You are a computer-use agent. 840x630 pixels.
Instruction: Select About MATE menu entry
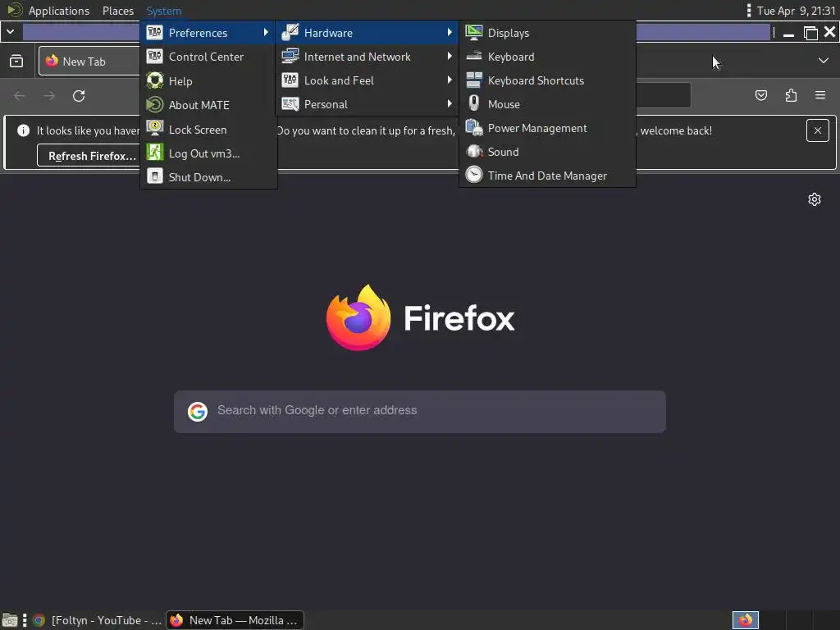point(208,105)
